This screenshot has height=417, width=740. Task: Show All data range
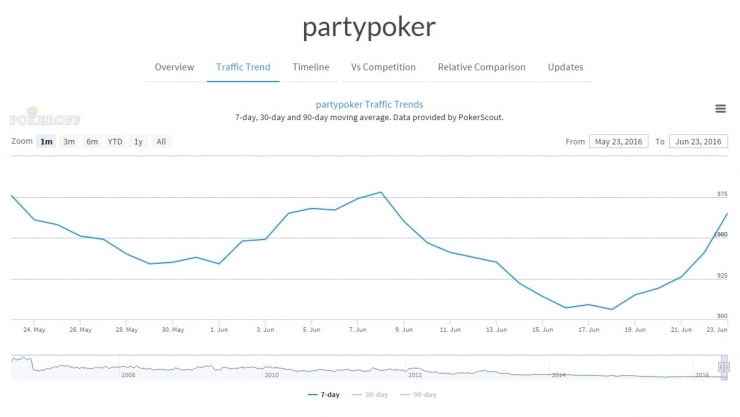click(x=161, y=142)
